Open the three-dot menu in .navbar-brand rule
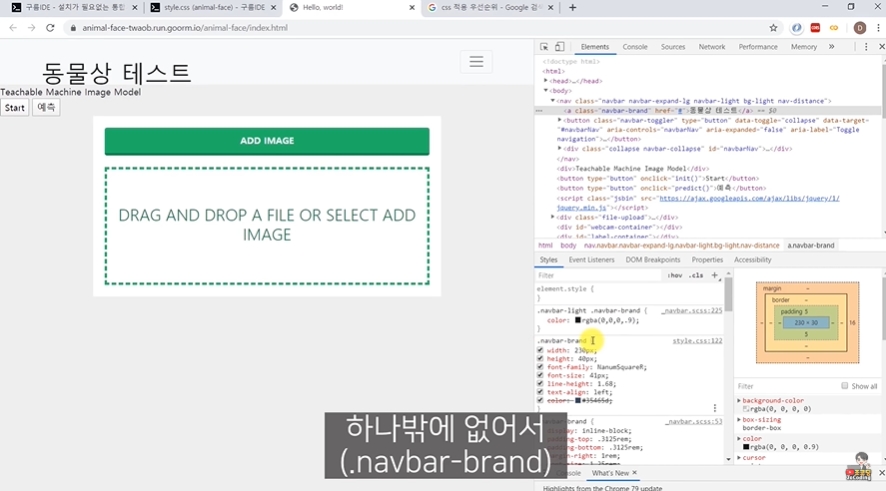Screen dimensions: 886x491 (715, 408)
